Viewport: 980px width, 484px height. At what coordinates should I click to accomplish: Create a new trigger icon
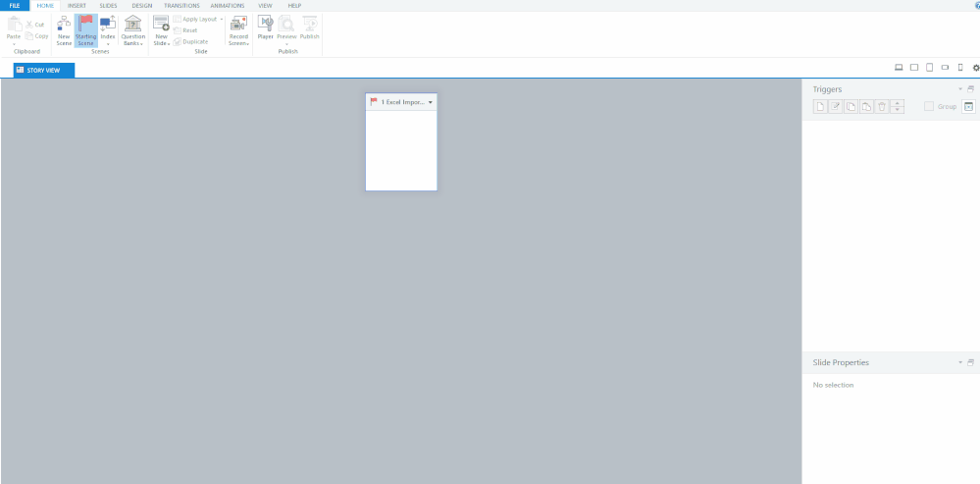820,106
